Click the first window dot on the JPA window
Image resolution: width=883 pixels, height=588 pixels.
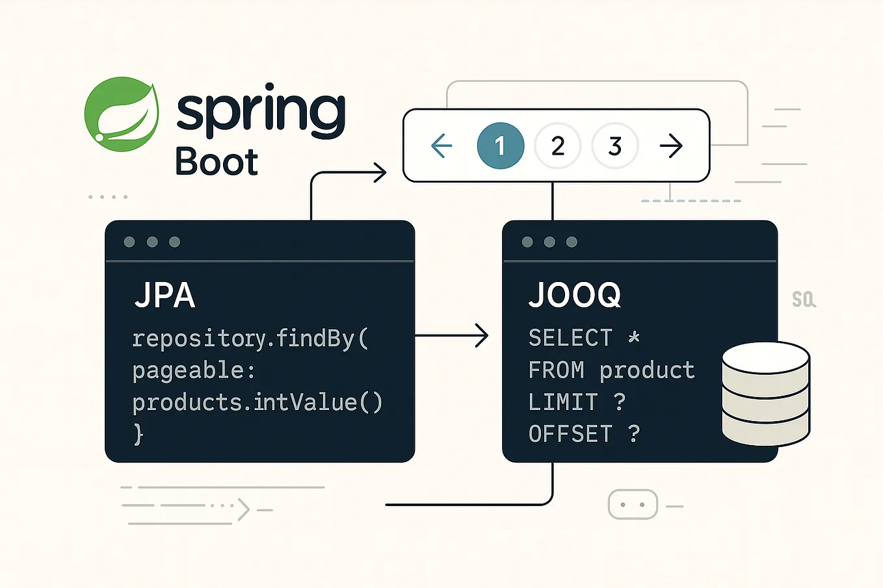(x=129, y=241)
